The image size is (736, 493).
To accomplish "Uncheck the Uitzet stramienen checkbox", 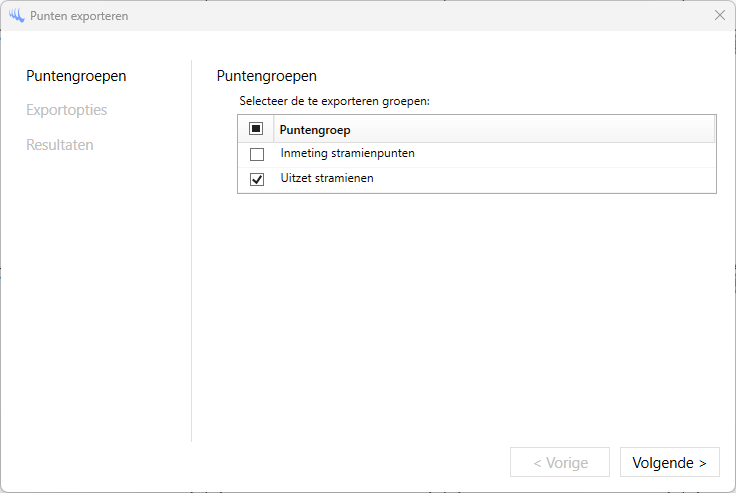I will (x=257, y=179).
